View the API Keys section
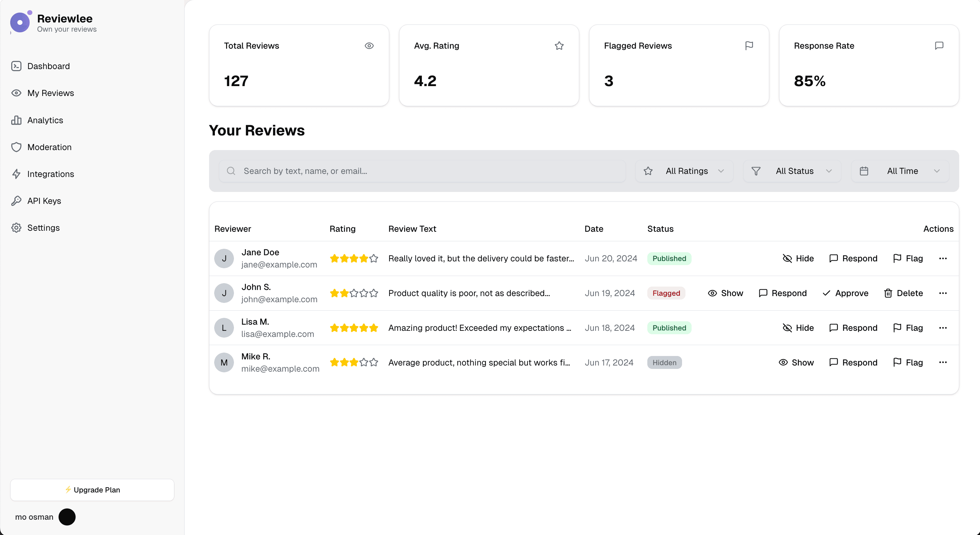980x535 pixels. tap(44, 201)
